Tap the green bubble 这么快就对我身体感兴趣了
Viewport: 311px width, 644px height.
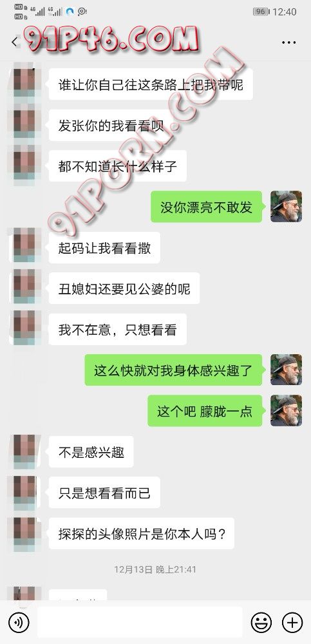click(173, 370)
